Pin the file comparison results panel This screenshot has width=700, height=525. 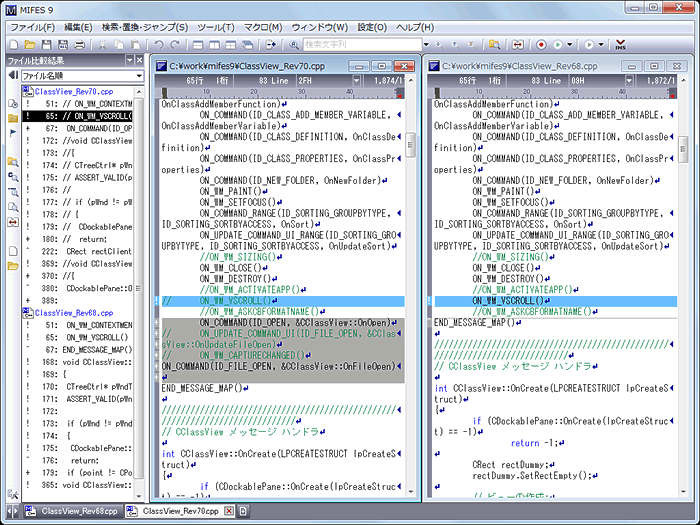coord(128,61)
